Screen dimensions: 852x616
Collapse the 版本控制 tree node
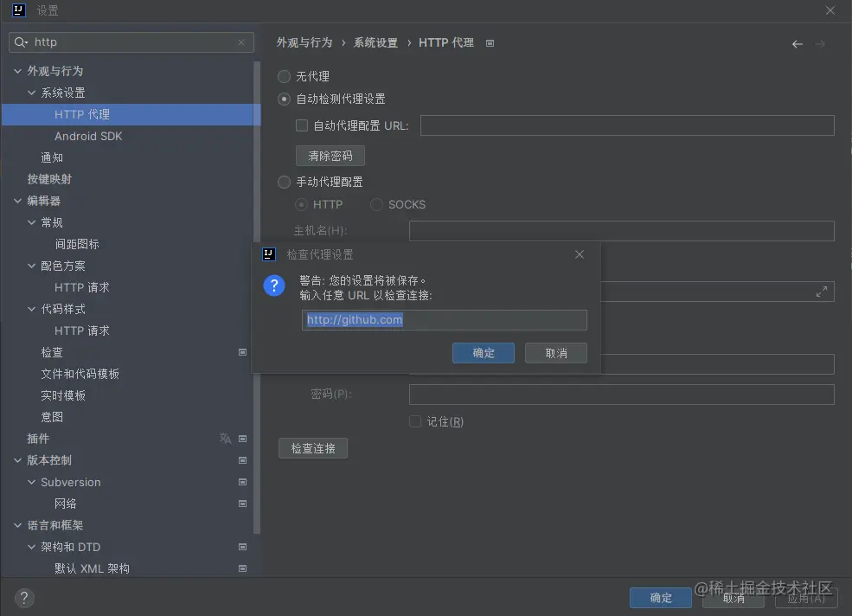[18, 460]
